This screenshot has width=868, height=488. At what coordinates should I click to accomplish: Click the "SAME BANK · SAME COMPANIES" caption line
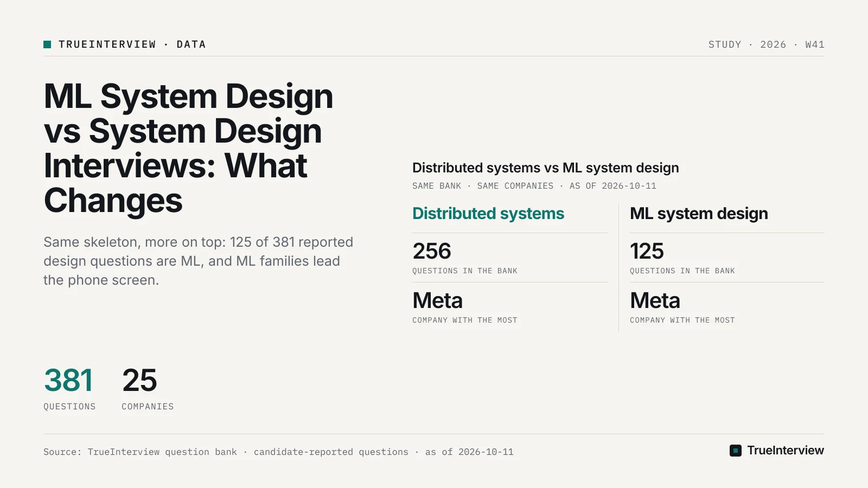534,186
